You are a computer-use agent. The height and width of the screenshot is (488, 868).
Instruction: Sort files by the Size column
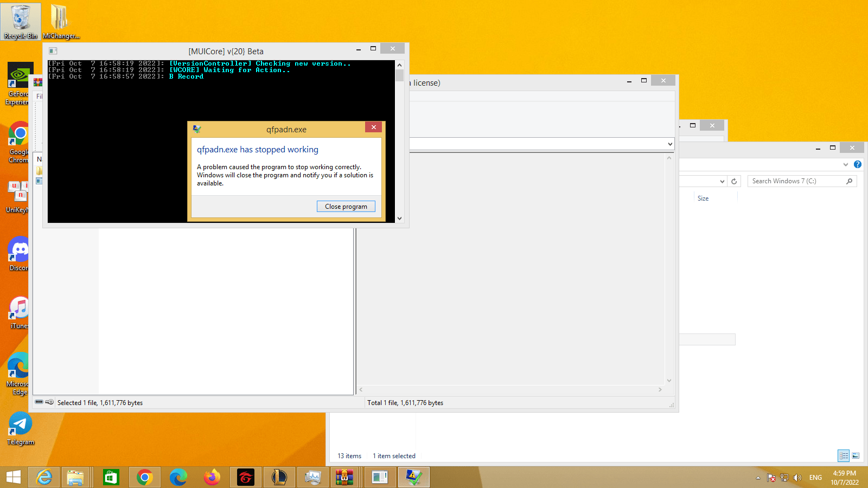click(703, 198)
